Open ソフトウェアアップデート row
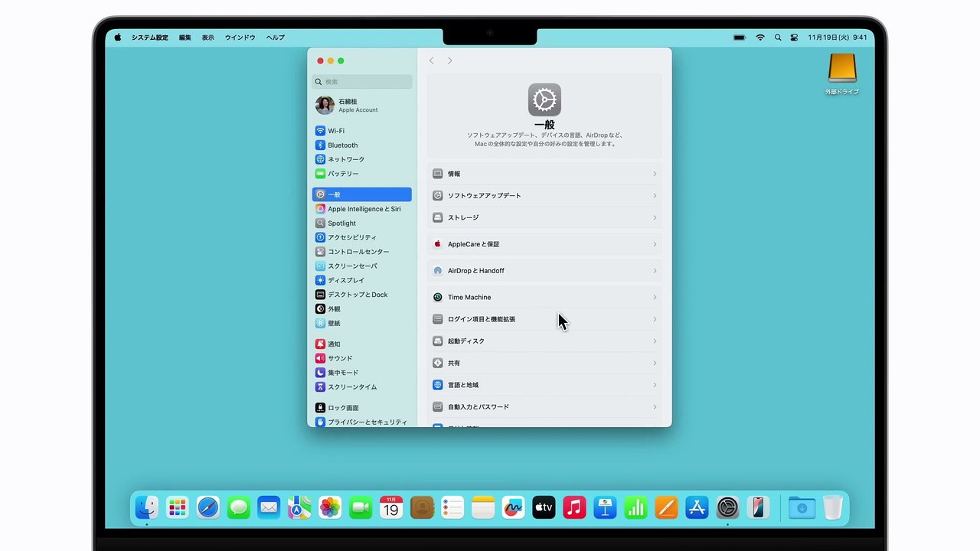The height and width of the screenshot is (551, 980). 544,196
